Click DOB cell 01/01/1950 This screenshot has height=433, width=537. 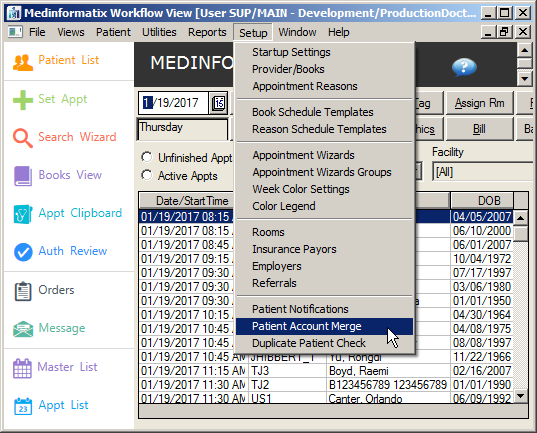tap(482, 301)
